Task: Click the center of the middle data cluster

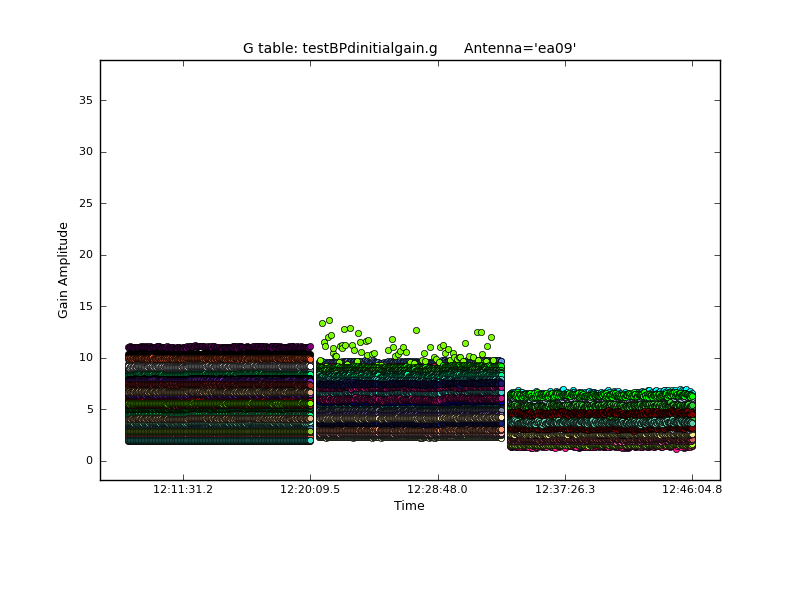Action: tap(410, 400)
